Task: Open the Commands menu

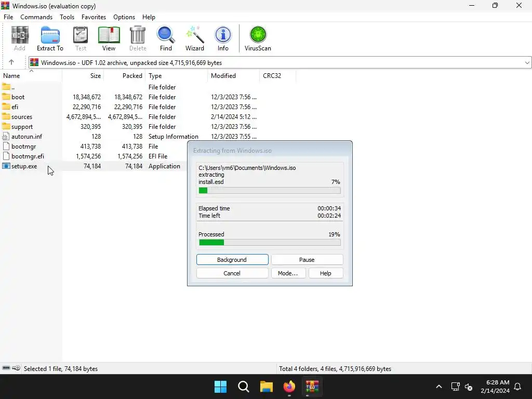Action: [36, 17]
